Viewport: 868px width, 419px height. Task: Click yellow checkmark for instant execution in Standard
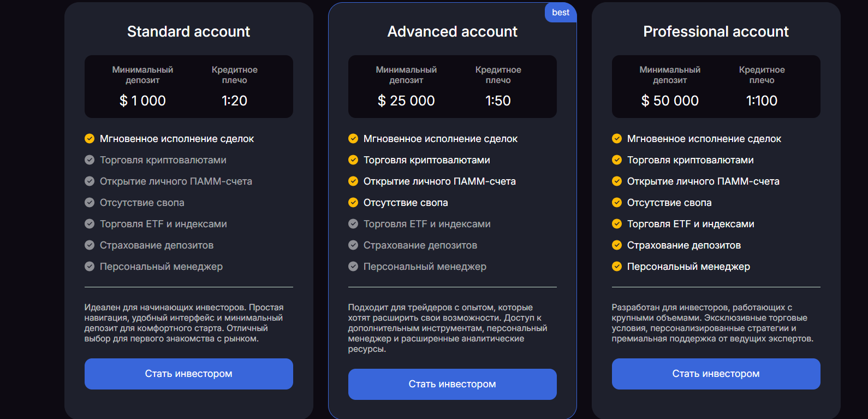click(x=90, y=139)
